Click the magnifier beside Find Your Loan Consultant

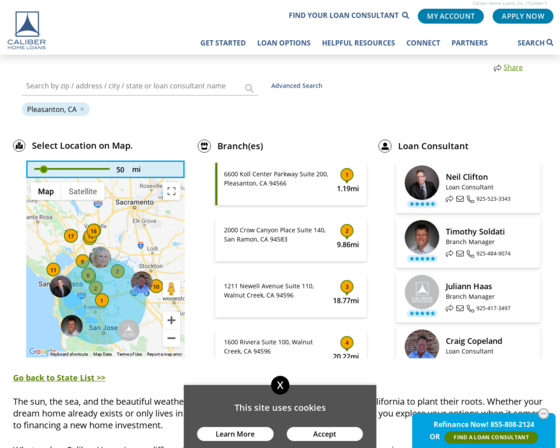pyautogui.click(x=405, y=15)
